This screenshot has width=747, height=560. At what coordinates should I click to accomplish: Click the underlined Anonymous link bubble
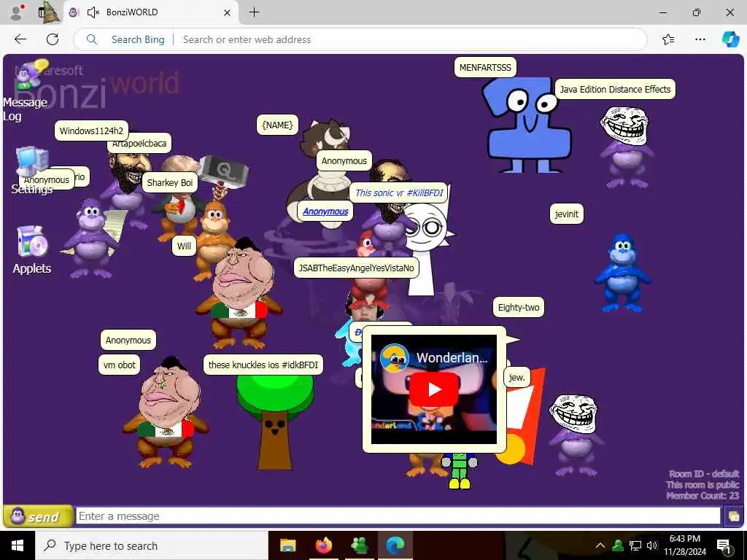tap(325, 211)
